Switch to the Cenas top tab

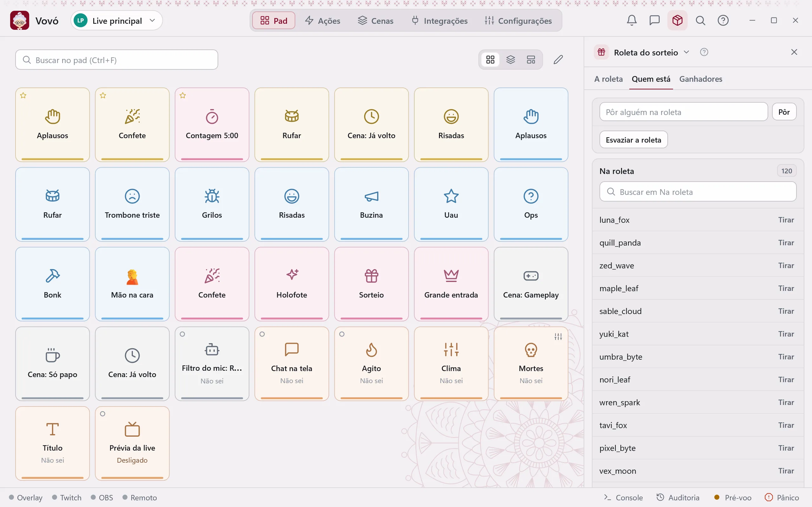click(x=376, y=21)
